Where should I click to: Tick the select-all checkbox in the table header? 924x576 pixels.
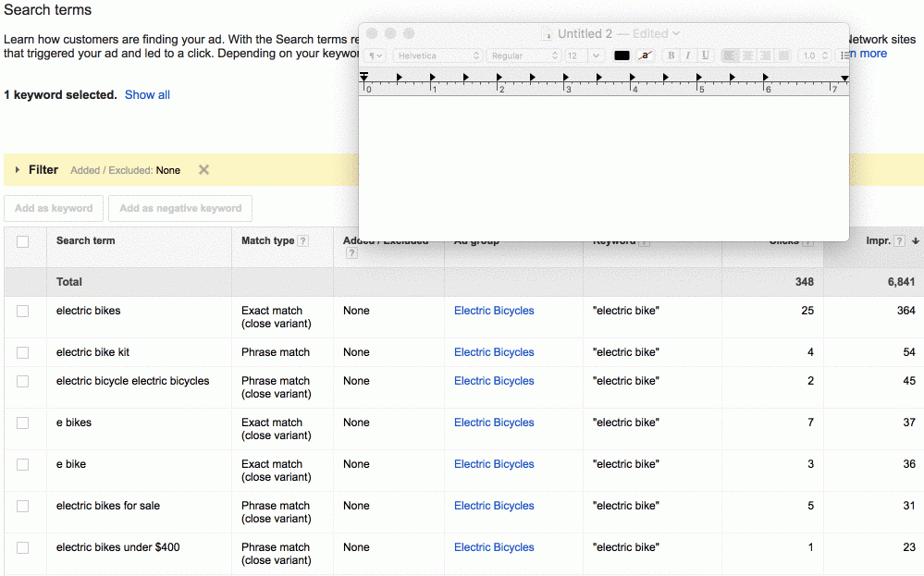click(x=22, y=242)
